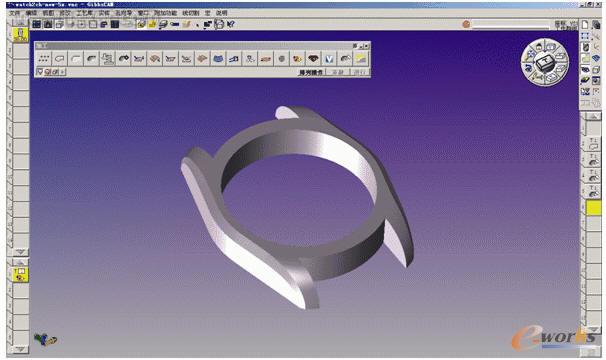Toggle the pin button on the floating palette title bar
Viewport: 606px width, 360px height.
point(355,46)
